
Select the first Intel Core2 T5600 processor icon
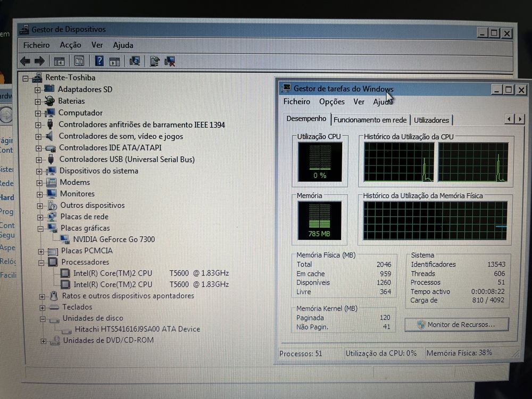pyautogui.click(x=65, y=273)
